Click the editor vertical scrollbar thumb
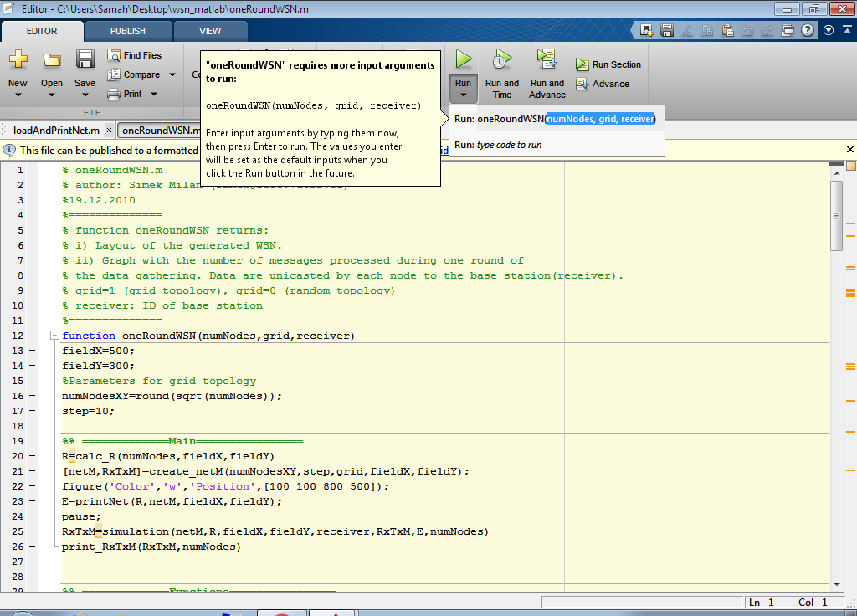This screenshot has width=857, height=616. tap(837, 215)
